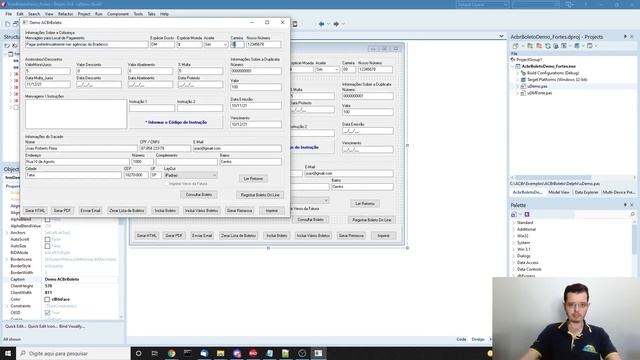The image size is (640, 360).
Task: Click the back navigation arrow in the IDE toolbar
Action: click(x=321, y=24)
